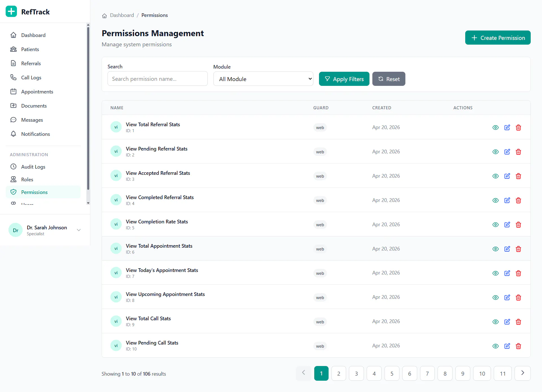Open the All Module dropdown

[263, 79]
